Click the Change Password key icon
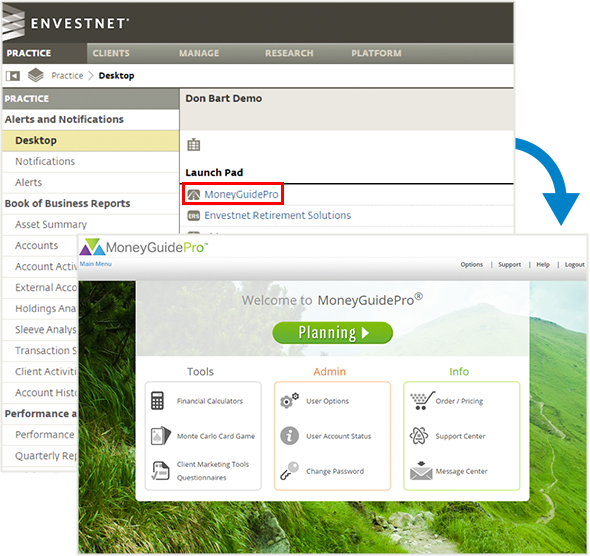This screenshot has width=590, height=556. pos(289,471)
